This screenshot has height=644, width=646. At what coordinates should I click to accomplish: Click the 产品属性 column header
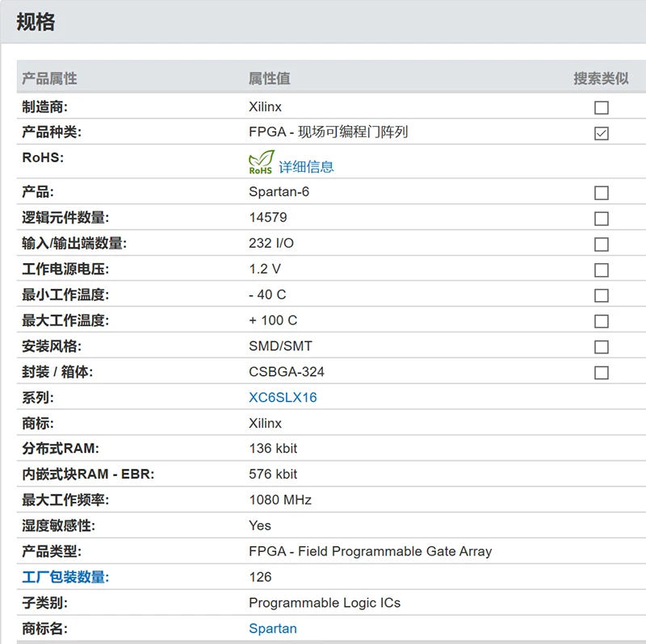pos(49,78)
